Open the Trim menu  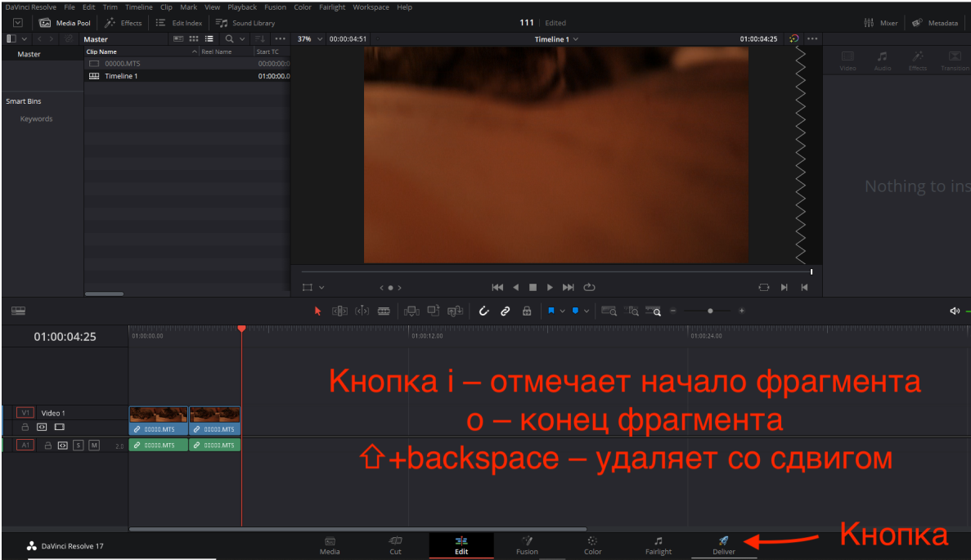[110, 7]
